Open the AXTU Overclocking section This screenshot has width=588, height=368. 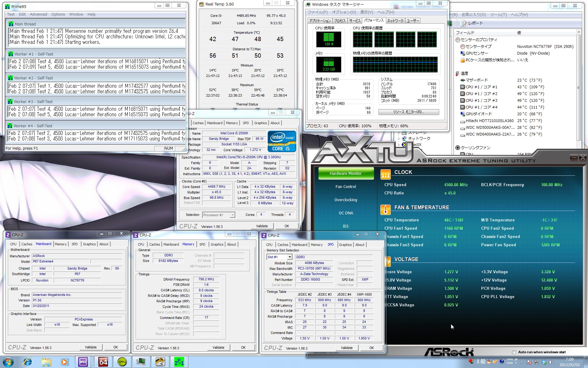click(346, 200)
